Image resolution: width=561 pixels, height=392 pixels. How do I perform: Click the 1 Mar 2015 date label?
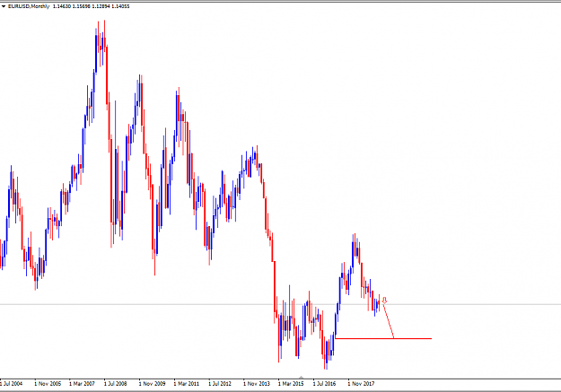coord(291,384)
